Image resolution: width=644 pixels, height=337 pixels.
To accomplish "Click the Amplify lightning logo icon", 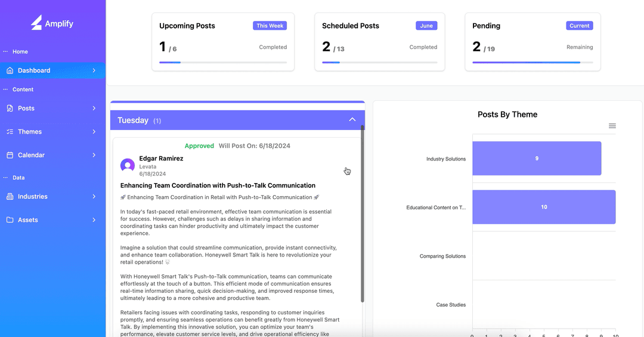I will [36, 23].
